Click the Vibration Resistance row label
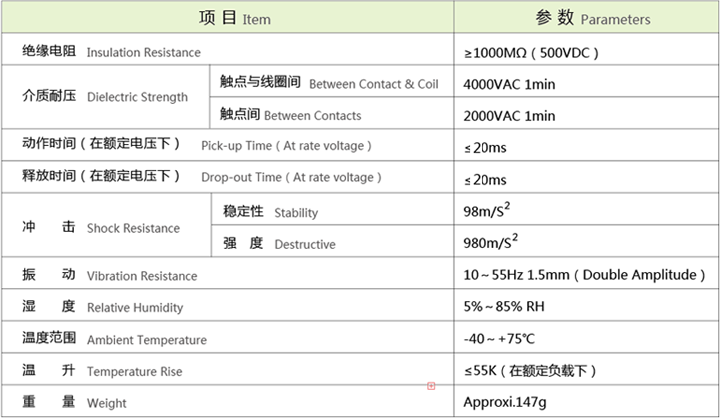 coord(110,275)
